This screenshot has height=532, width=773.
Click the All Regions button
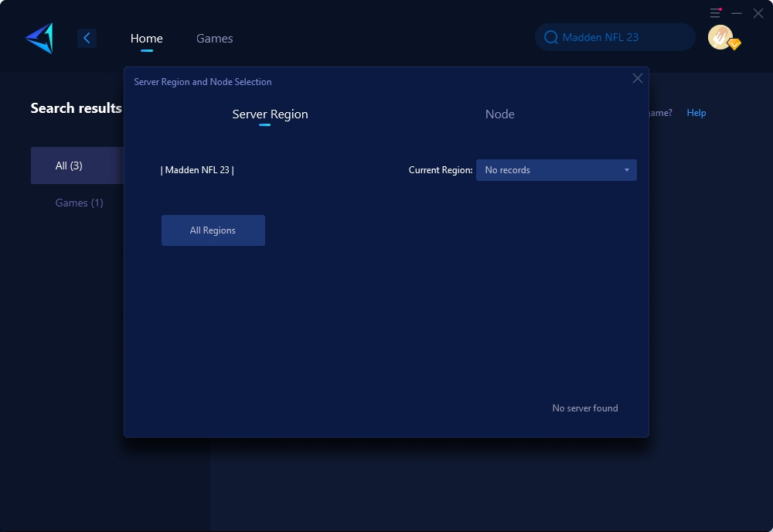213,230
